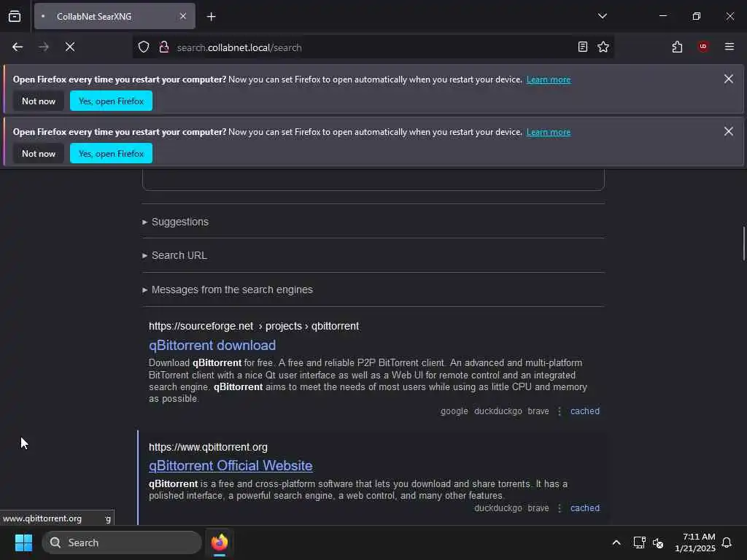Open the Extensions puzzle icon

pos(677,47)
